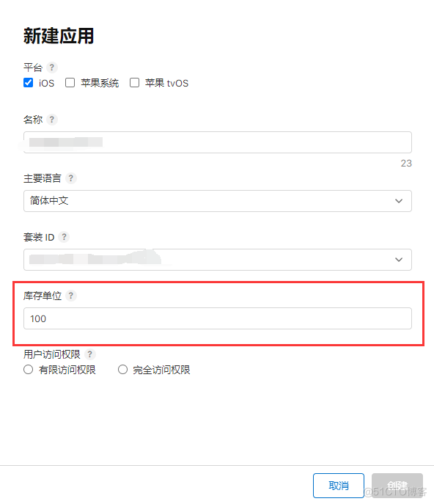This screenshot has width=434, height=504.
Task: Click the 创建 button
Action: (x=397, y=486)
